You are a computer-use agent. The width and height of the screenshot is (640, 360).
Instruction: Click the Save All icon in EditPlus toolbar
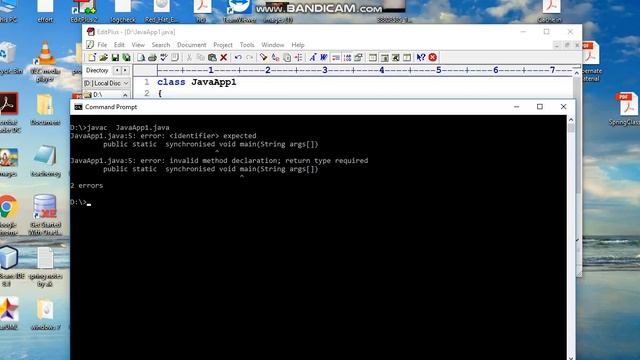[127, 58]
